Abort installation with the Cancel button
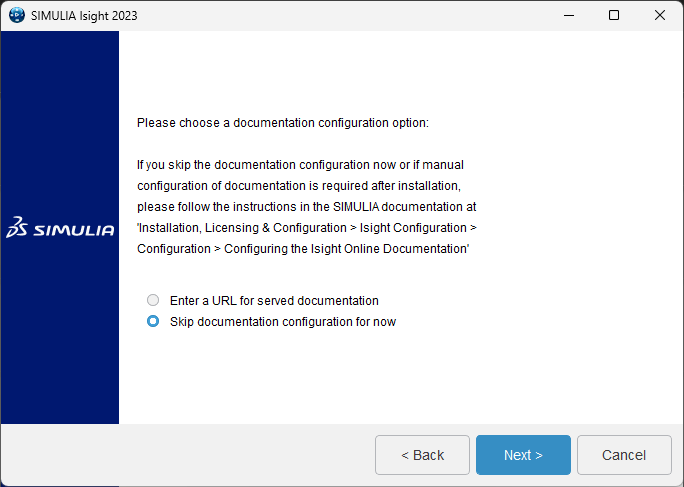 click(624, 455)
